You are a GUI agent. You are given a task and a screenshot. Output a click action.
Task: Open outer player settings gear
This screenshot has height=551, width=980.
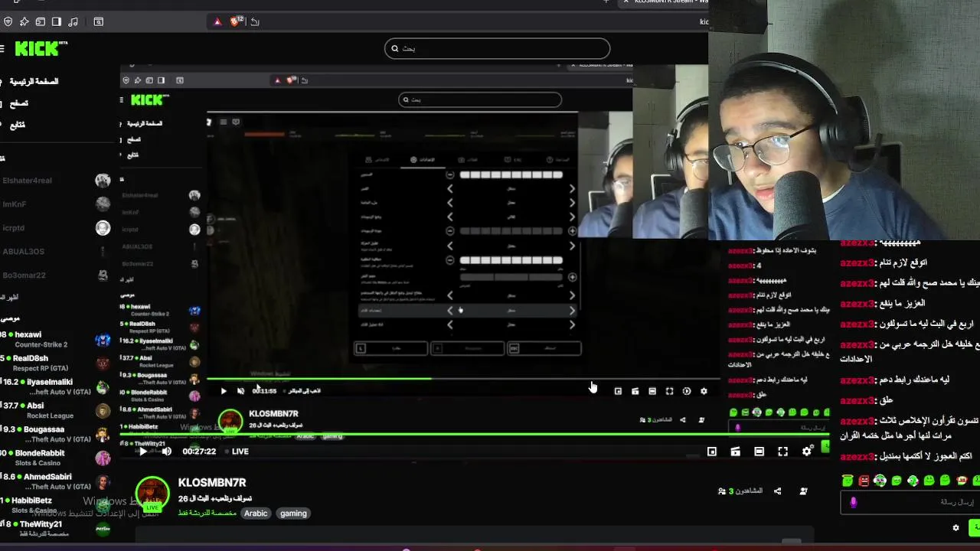coord(807,452)
